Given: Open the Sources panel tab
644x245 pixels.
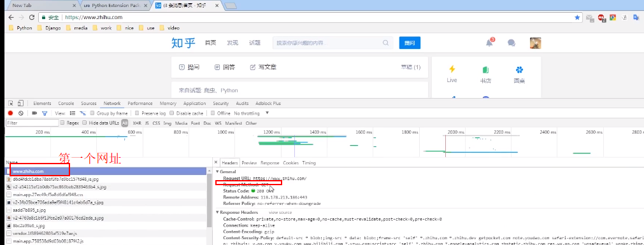Looking at the screenshot, I should [89, 104].
